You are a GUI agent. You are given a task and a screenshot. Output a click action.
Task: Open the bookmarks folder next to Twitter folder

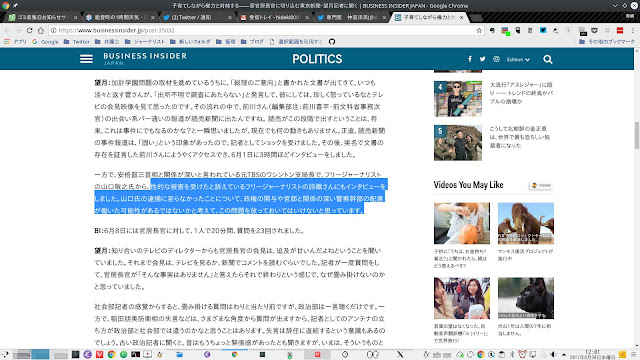click(107, 42)
